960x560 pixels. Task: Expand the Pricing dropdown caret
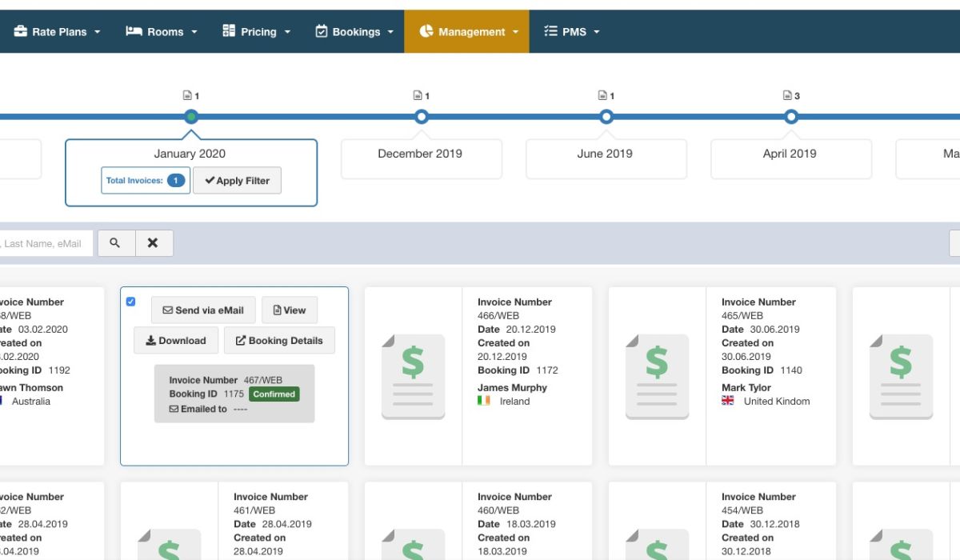point(287,33)
